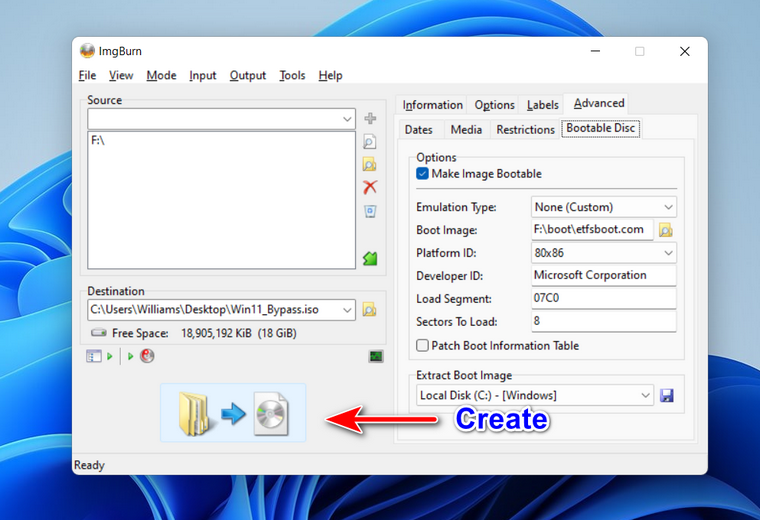Open the Dates sub-tab
Viewport: 760px width, 520px height.
click(x=418, y=130)
